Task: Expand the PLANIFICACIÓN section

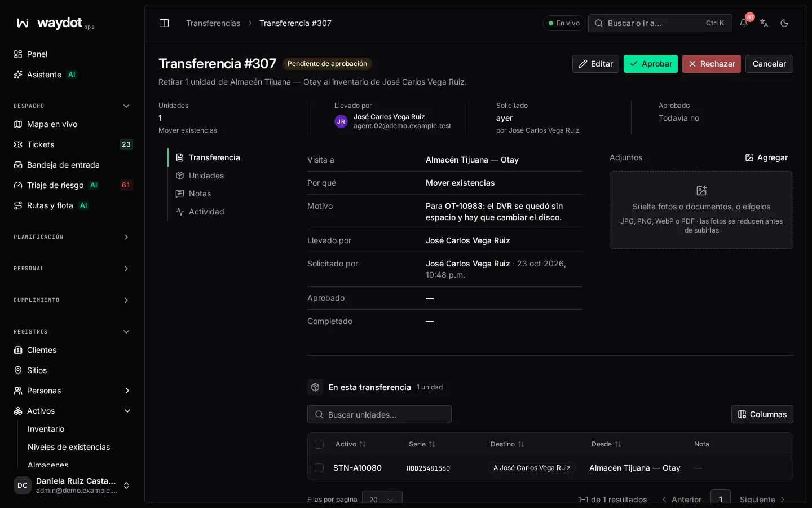Action: point(72,237)
